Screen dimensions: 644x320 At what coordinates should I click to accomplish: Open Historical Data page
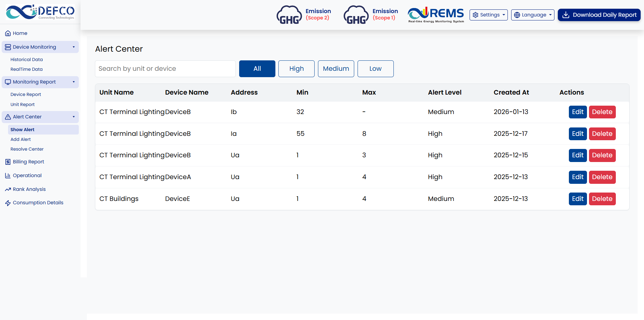click(26, 59)
